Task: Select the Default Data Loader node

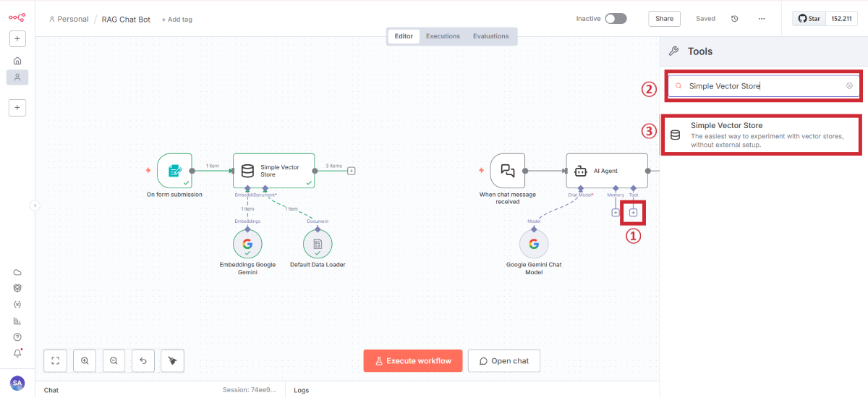Action: [x=318, y=244]
